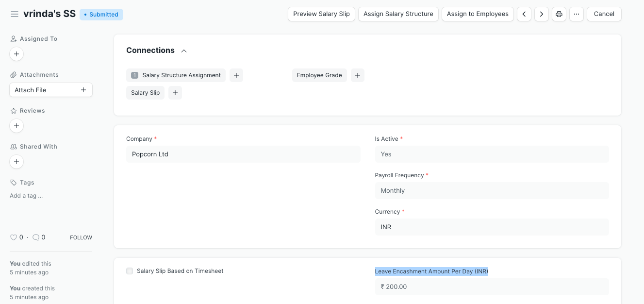Open the three-dots more options menu
644x304 pixels.
(576, 14)
